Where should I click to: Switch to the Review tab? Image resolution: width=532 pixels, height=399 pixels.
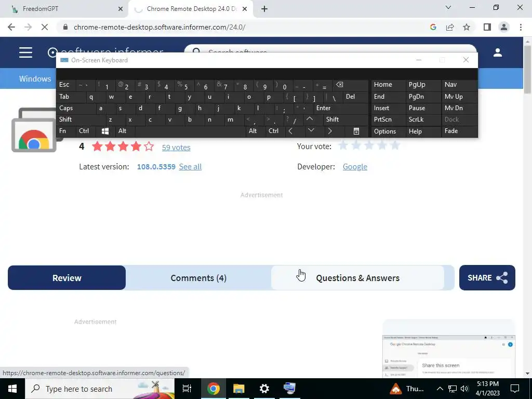67,278
